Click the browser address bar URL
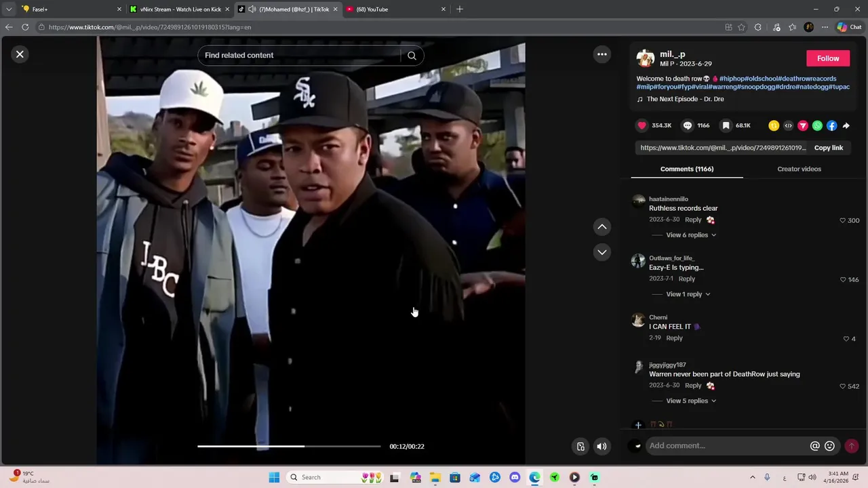868x488 pixels. [x=150, y=27]
